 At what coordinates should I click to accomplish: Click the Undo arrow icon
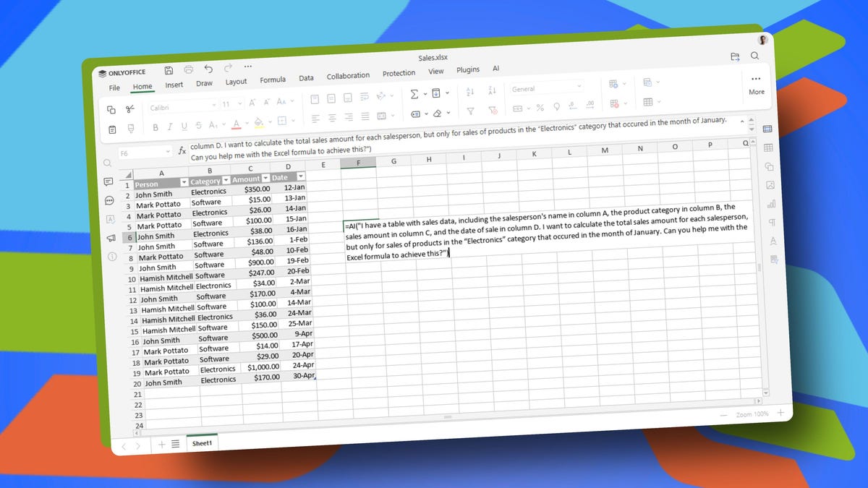[208, 69]
